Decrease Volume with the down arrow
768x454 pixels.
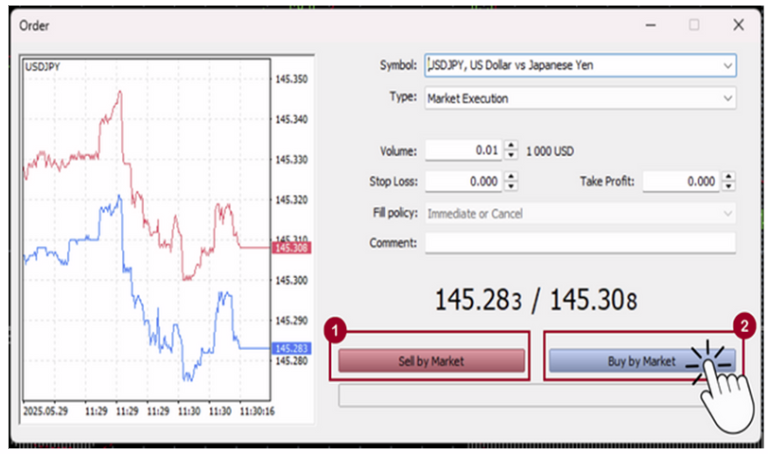(511, 155)
